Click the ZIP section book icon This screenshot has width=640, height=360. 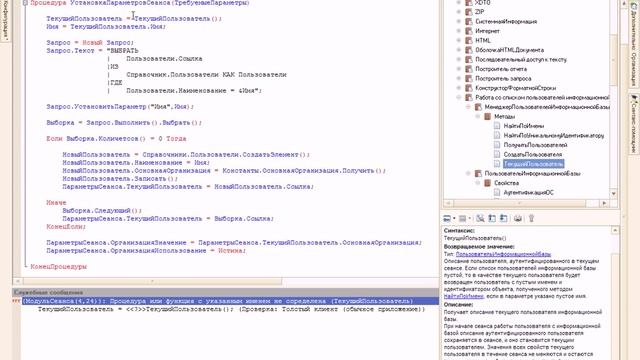[469, 12]
